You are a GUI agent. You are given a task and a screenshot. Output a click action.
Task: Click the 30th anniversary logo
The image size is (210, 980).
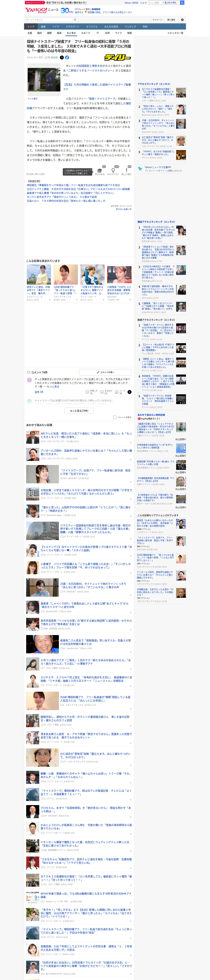[67, 11]
